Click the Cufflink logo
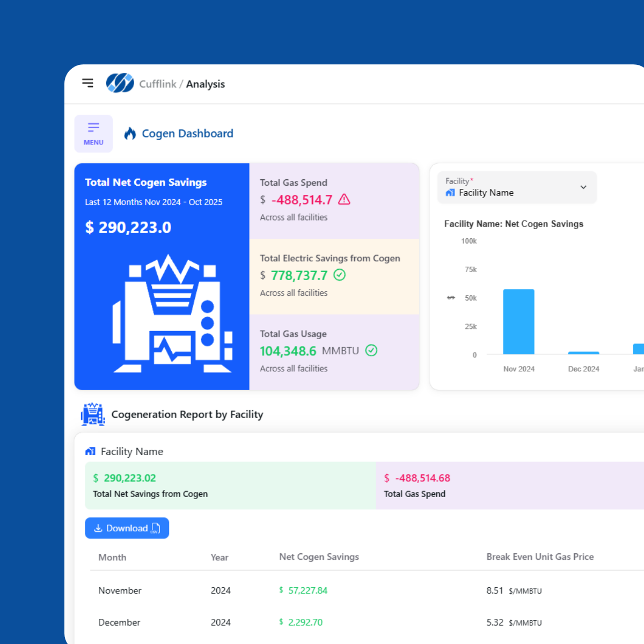Screen dimensions: 644x644 coord(119,83)
